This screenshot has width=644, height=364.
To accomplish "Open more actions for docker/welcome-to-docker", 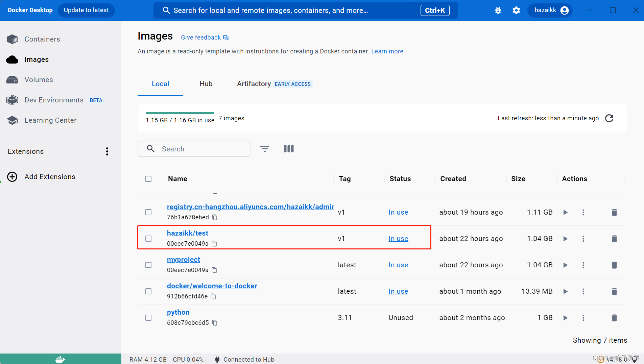I will tap(583, 291).
